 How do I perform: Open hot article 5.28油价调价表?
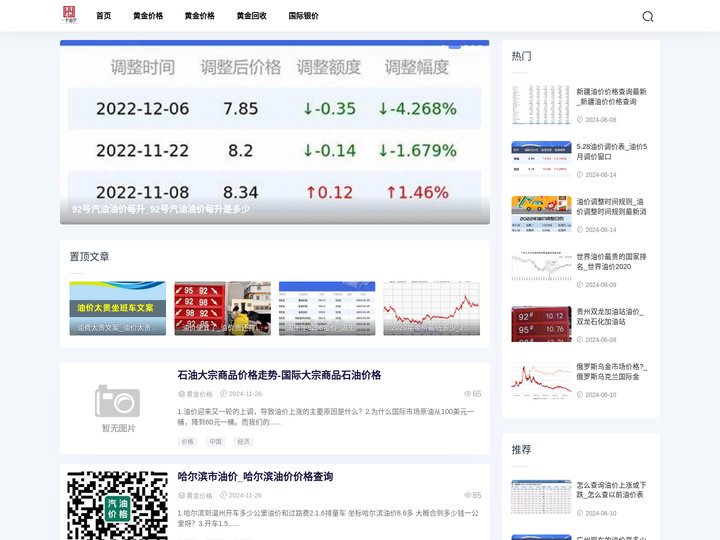click(x=611, y=152)
